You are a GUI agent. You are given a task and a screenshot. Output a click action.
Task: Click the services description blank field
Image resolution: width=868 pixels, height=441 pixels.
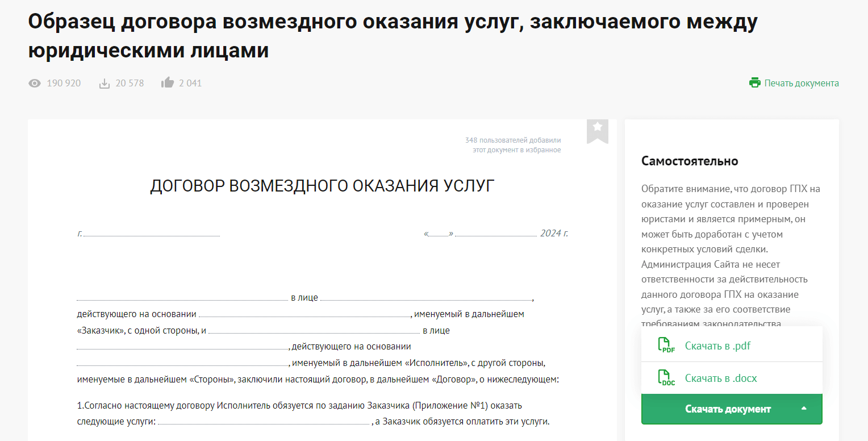264,422
